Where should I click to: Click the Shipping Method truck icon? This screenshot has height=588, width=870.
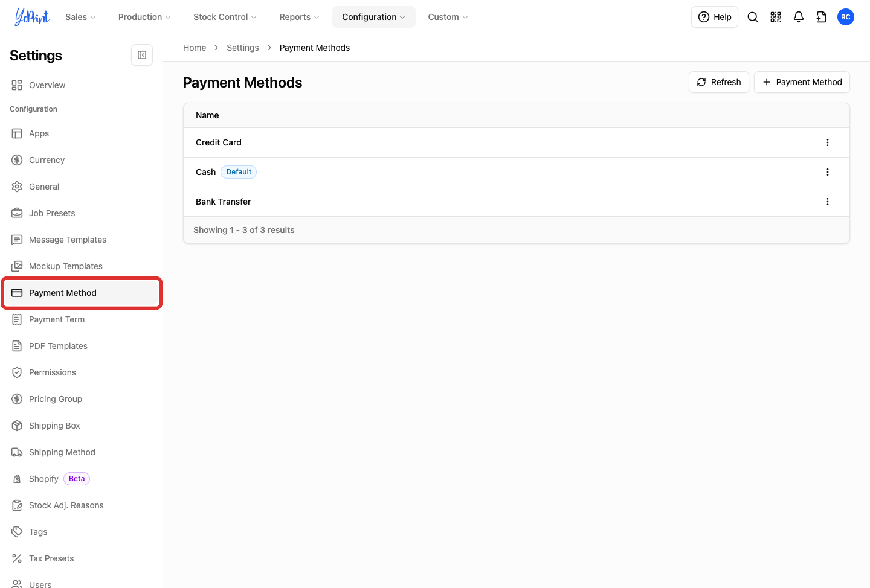pyautogui.click(x=17, y=452)
